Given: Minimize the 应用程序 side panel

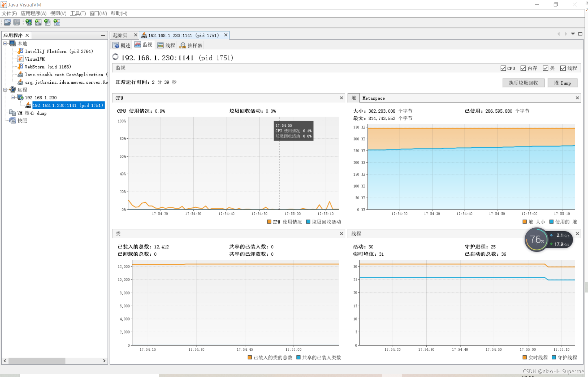Looking at the screenshot, I should click(x=103, y=35).
